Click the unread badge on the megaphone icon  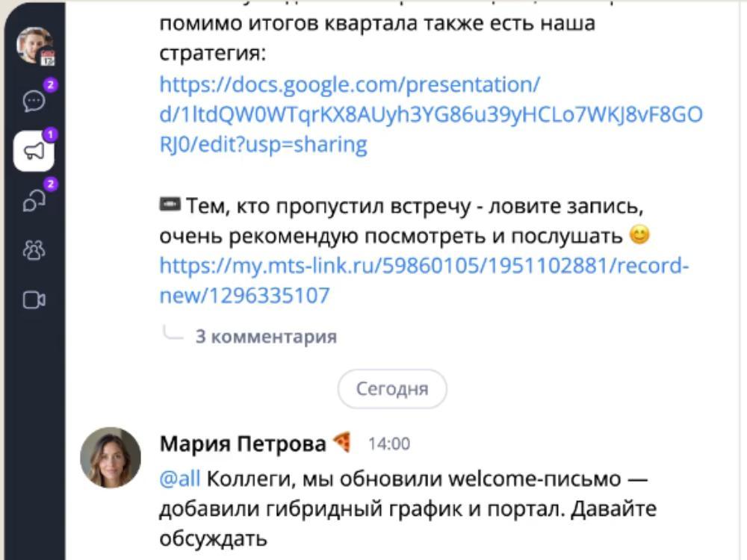(51, 135)
